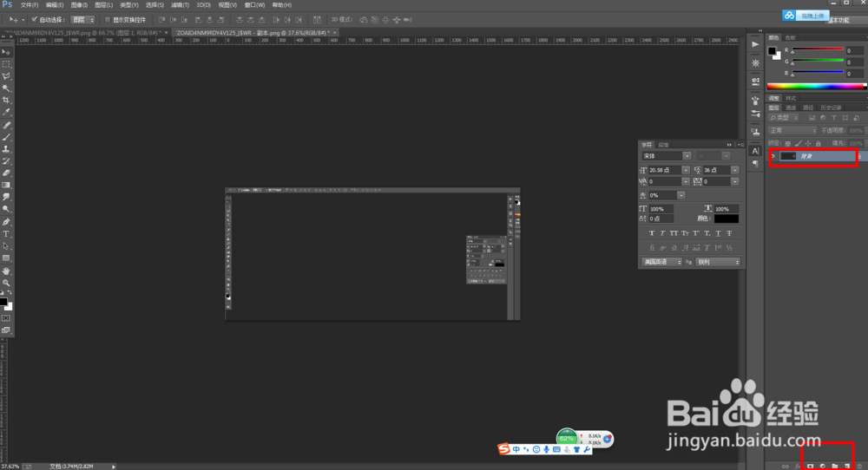Select the Pen tool
The width and height of the screenshot is (868, 470).
point(6,222)
